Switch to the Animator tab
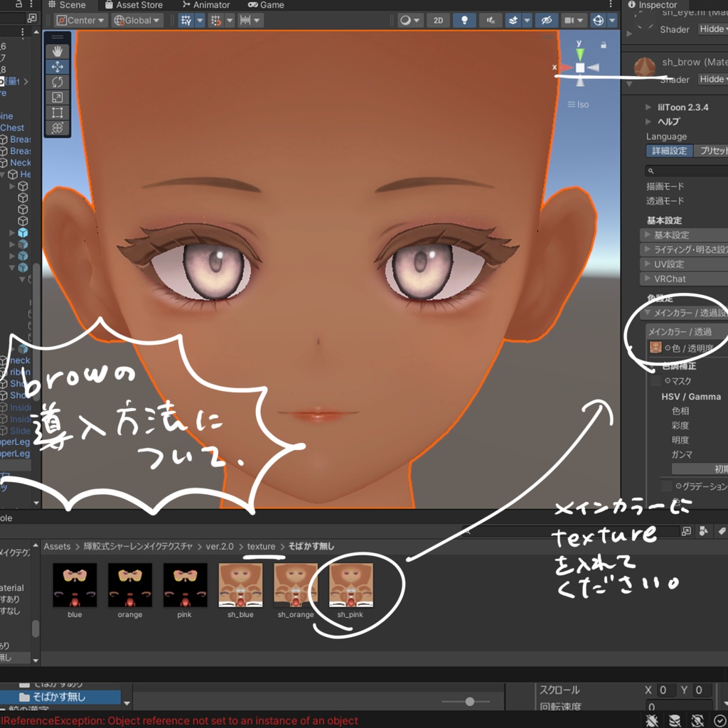Screen dimensions: 728x728 205,5
